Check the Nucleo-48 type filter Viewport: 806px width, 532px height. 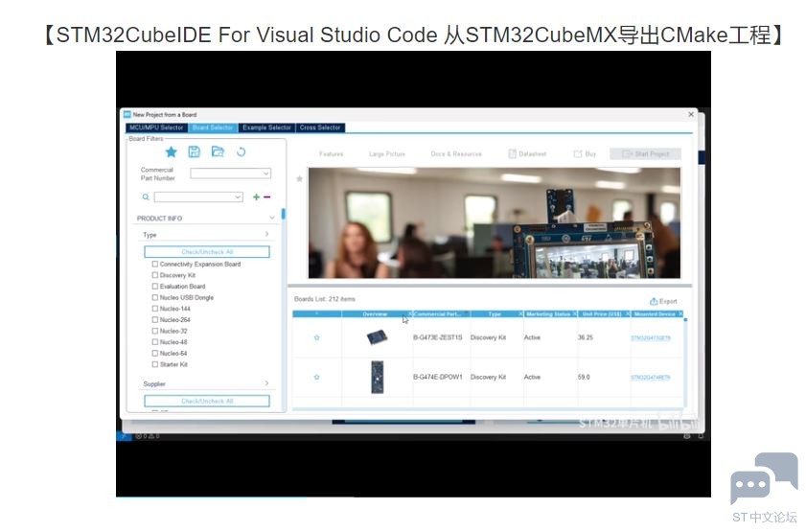click(154, 342)
